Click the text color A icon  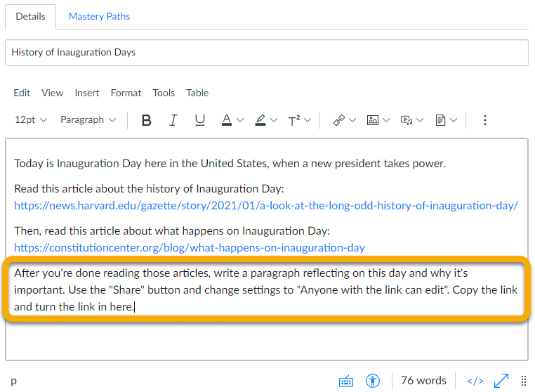pos(227,120)
